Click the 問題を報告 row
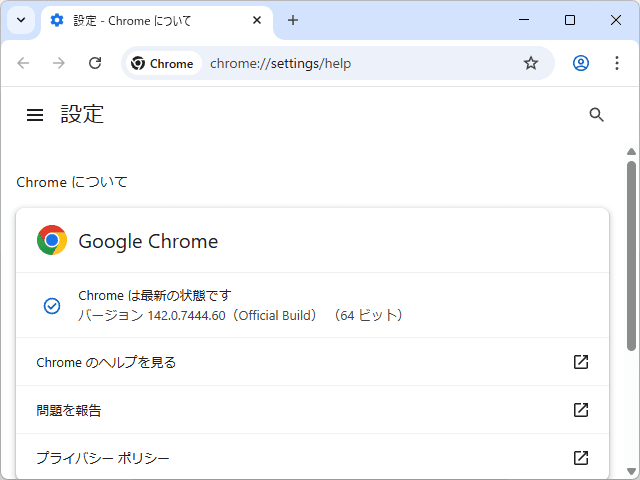 point(300,410)
